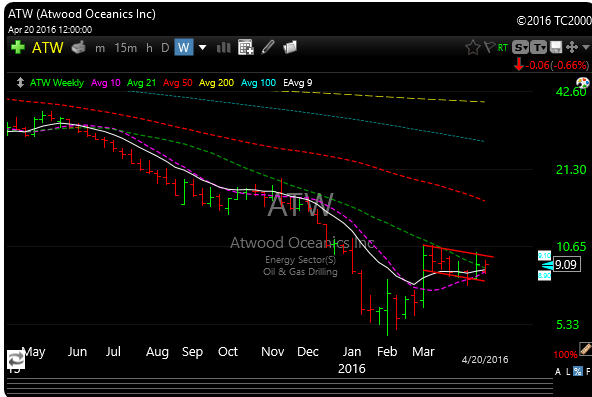Screen dimensions: 592x397
Task: Click the save floppy disk icon
Action: tap(556, 48)
